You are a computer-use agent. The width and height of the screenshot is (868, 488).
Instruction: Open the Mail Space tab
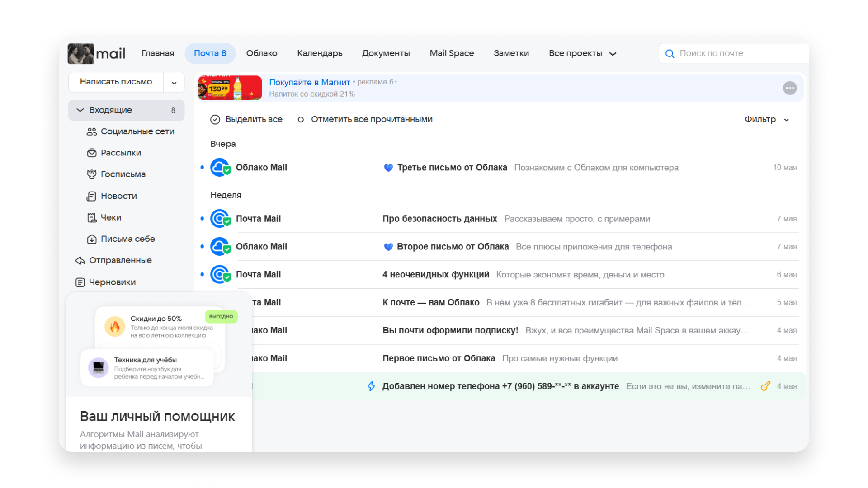coord(452,53)
